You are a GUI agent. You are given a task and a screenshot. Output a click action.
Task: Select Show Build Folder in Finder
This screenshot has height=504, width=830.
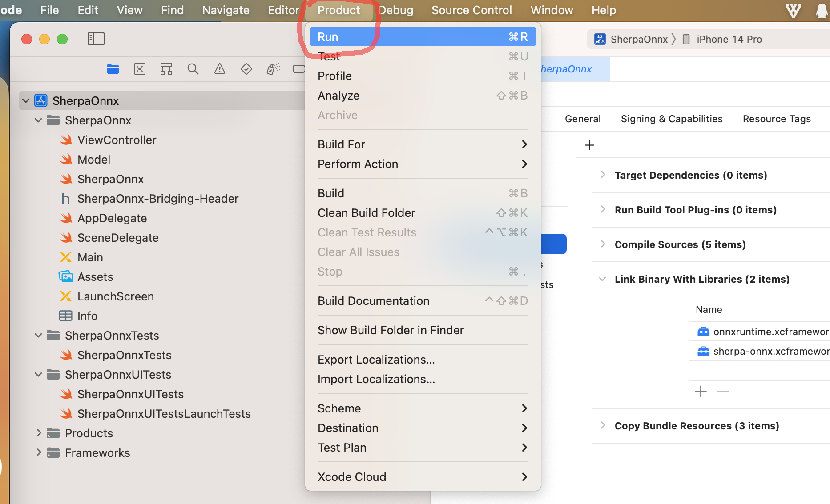coord(423,330)
